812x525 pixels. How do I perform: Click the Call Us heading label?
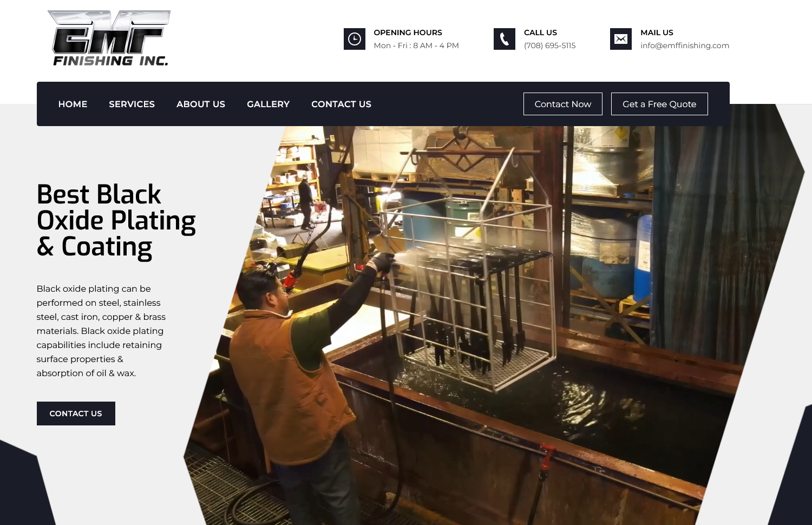pyautogui.click(x=540, y=32)
